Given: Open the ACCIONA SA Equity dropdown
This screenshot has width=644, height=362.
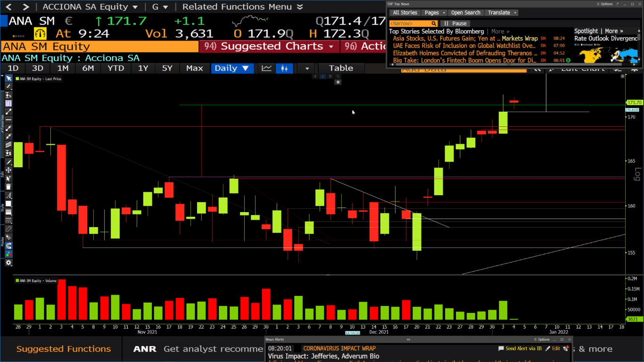Looking at the screenshot, I should click(90, 7).
